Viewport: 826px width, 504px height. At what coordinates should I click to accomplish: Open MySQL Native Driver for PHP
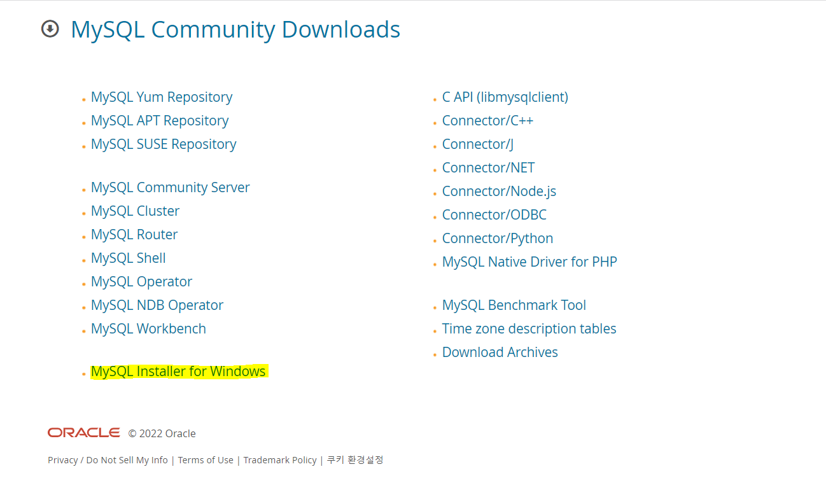[529, 262]
